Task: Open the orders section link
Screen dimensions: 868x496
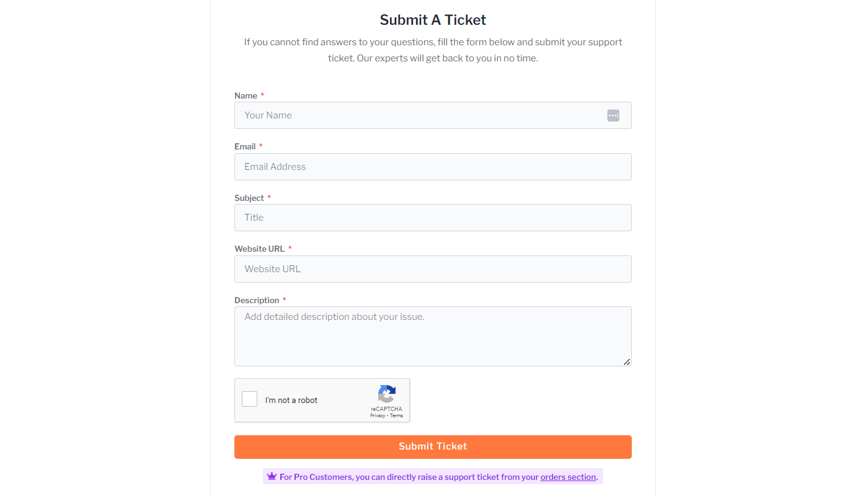Action: point(568,477)
